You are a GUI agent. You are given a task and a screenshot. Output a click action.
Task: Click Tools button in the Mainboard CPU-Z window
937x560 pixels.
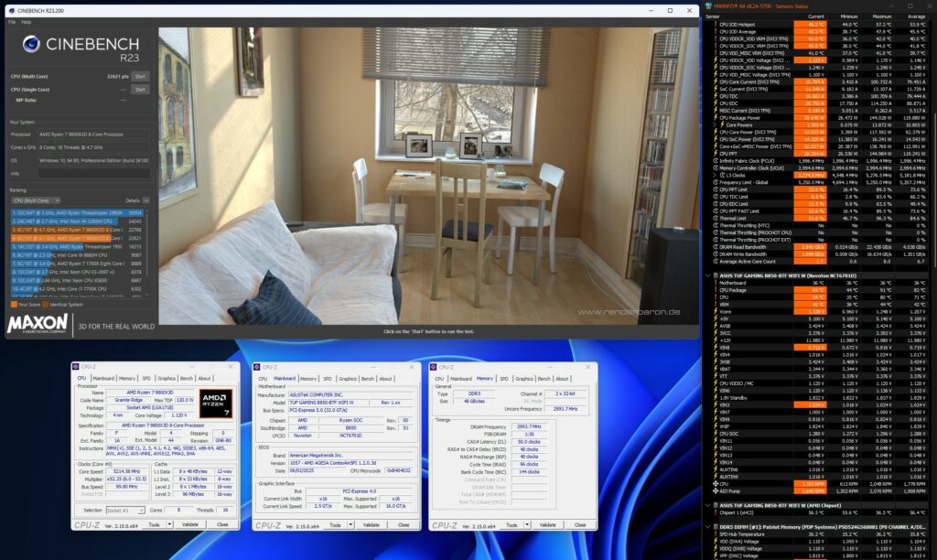(x=335, y=524)
